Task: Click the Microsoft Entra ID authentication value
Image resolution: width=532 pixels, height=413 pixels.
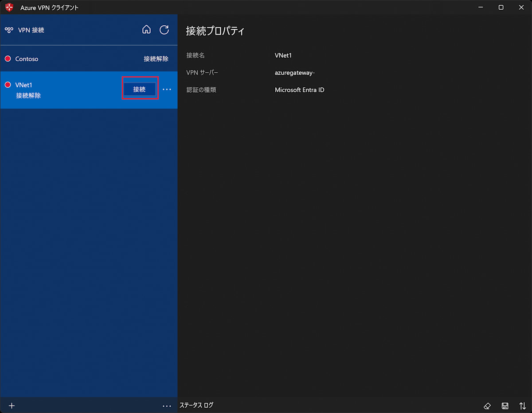Action: 300,90
